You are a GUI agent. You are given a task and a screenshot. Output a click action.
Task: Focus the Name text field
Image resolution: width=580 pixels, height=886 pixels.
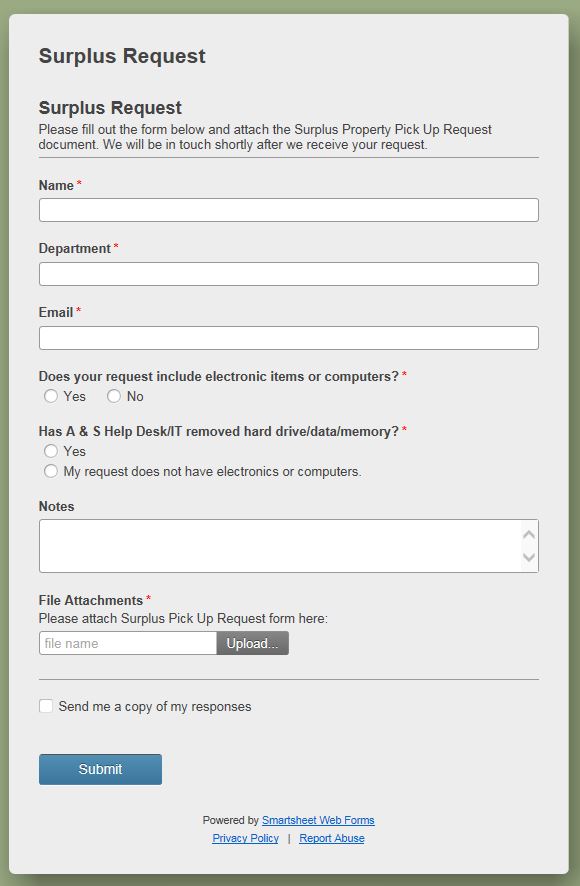(x=289, y=210)
